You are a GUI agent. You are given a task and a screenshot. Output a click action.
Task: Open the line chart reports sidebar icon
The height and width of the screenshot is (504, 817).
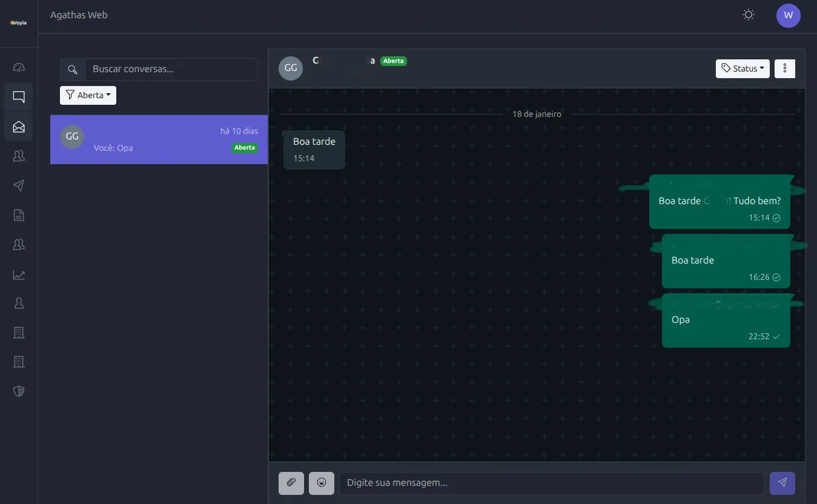pos(19,275)
